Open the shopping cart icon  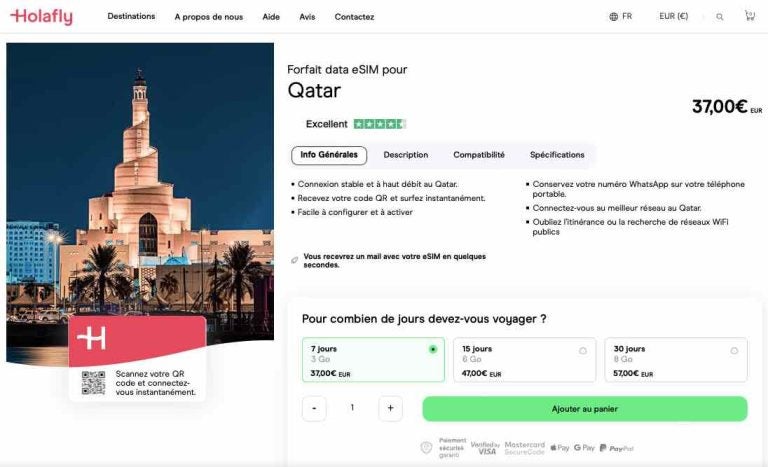[x=749, y=16]
